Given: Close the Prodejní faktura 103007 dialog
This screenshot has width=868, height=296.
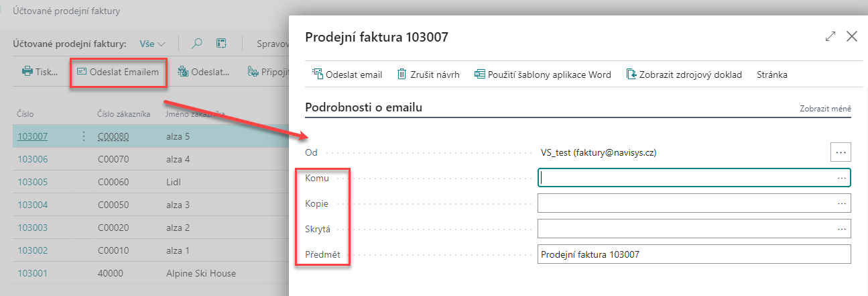Looking at the screenshot, I should [x=852, y=37].
